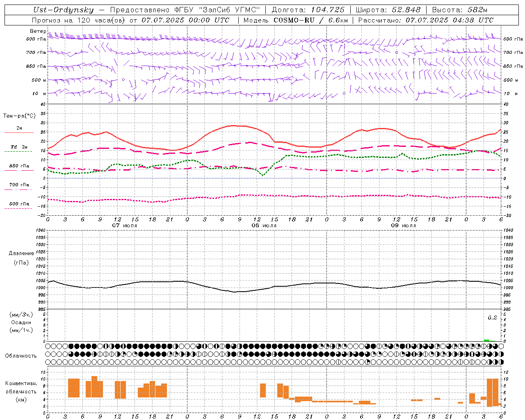Screen dimensions: 525x420
Task: Click the '700 гПа' temperature legend entry
Action: pyautogui.click(x=19, y=185)
